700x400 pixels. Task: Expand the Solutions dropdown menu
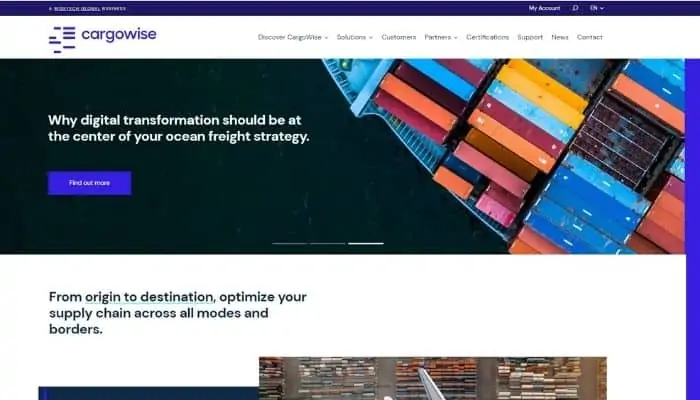354,37
